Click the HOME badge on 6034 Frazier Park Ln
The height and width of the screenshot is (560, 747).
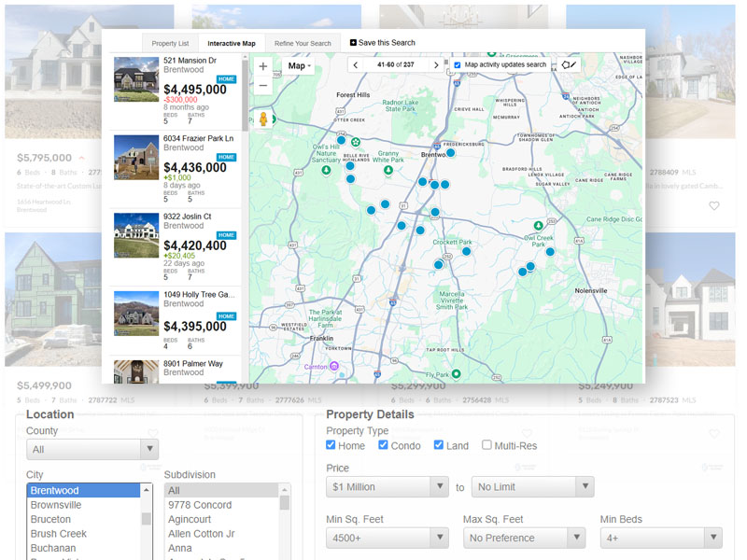226,157
